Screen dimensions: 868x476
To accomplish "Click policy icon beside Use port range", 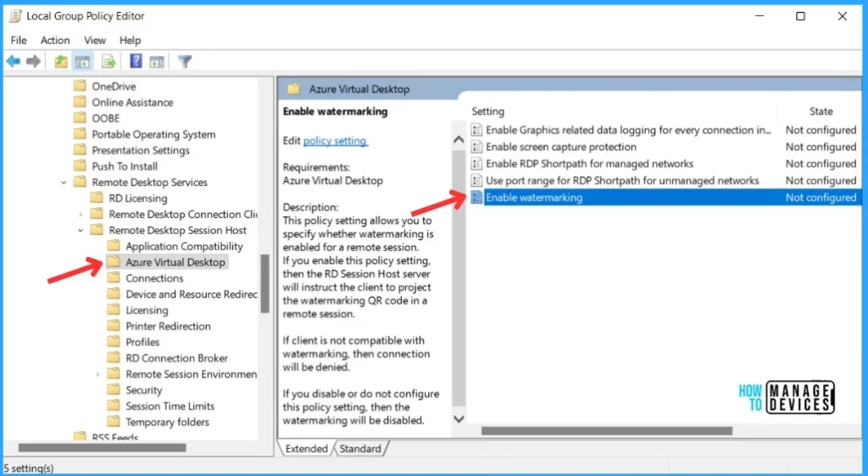I will (476, 181).
